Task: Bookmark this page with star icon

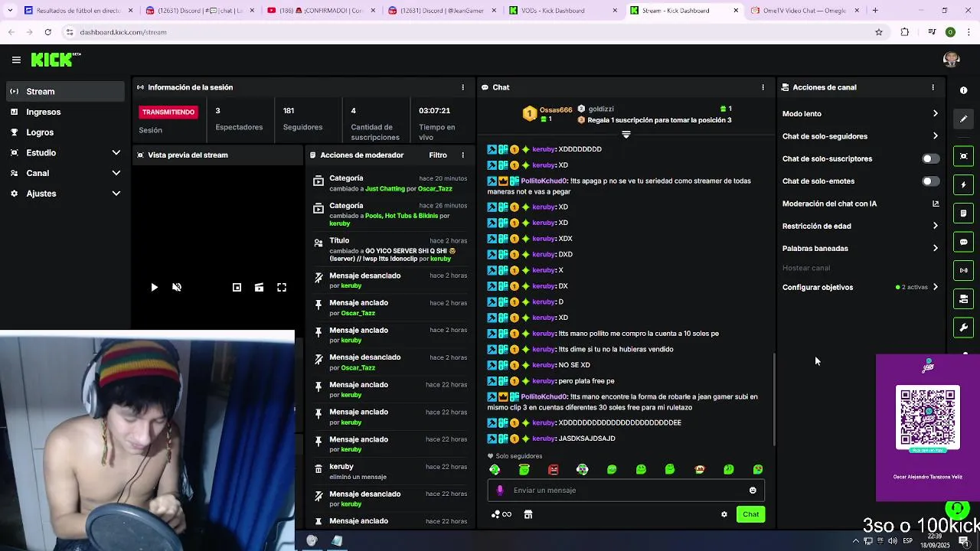Action: pyautogui.click(x=879, y=32)
